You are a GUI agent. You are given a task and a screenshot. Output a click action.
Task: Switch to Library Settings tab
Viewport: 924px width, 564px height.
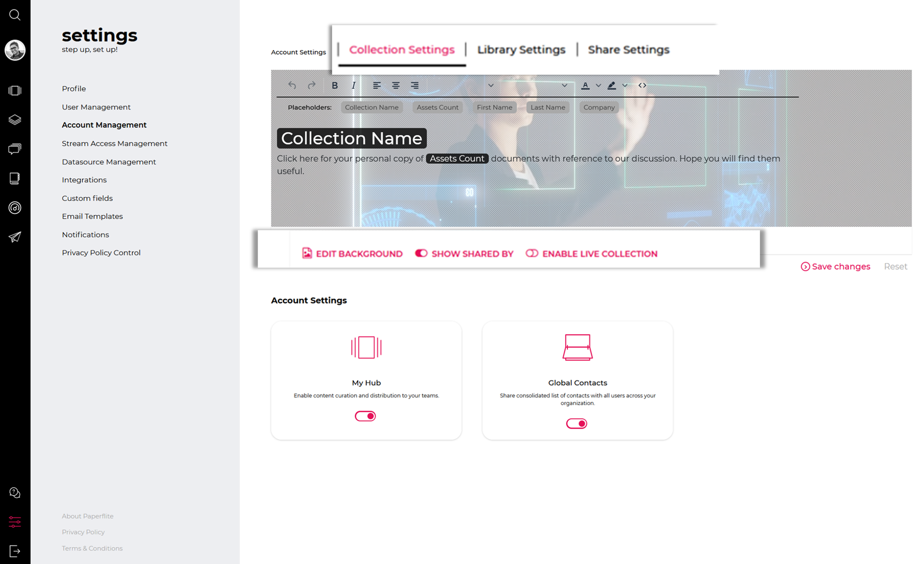click(521, 49)
